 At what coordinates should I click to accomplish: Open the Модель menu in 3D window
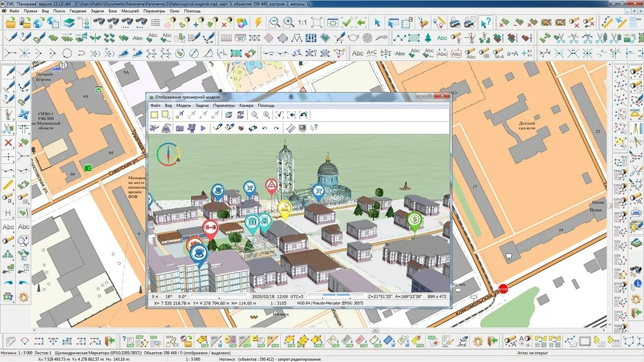click(x=183, y=105)
